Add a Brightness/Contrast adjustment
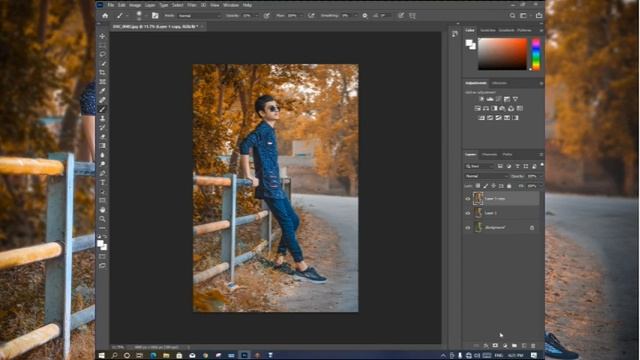This screenshot has width=640, height=360. click(481, 99)
